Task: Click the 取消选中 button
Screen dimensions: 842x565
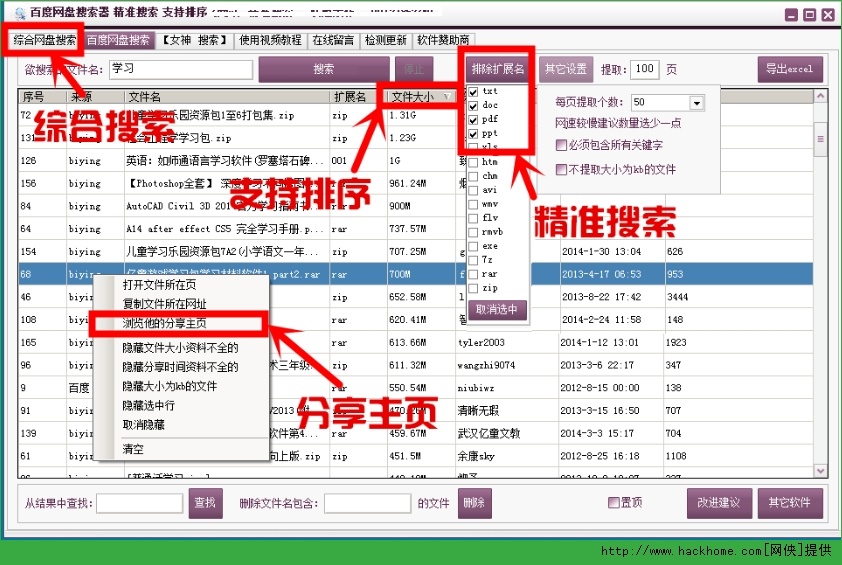Action: pyautogui.click(x=497, y=310)
